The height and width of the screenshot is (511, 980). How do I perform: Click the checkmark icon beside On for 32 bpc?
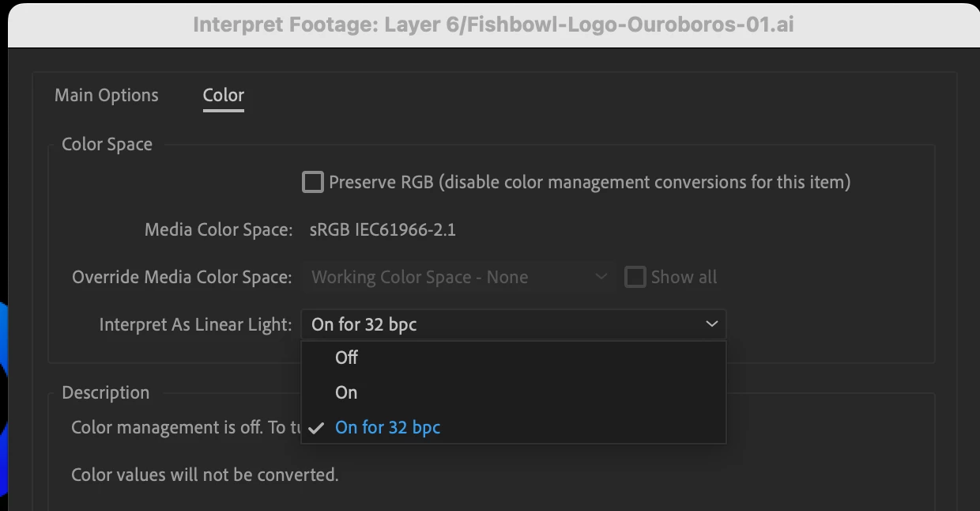click(x=317, y=428)
